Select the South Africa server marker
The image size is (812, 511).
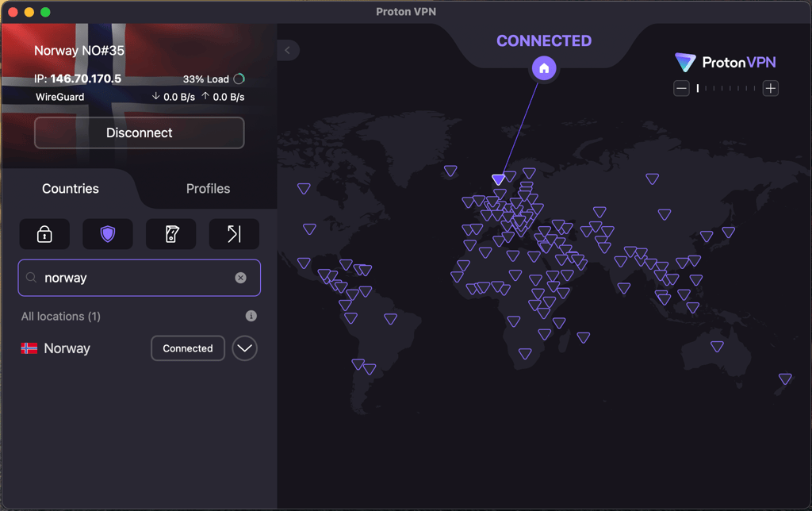[x=525, y=353]
